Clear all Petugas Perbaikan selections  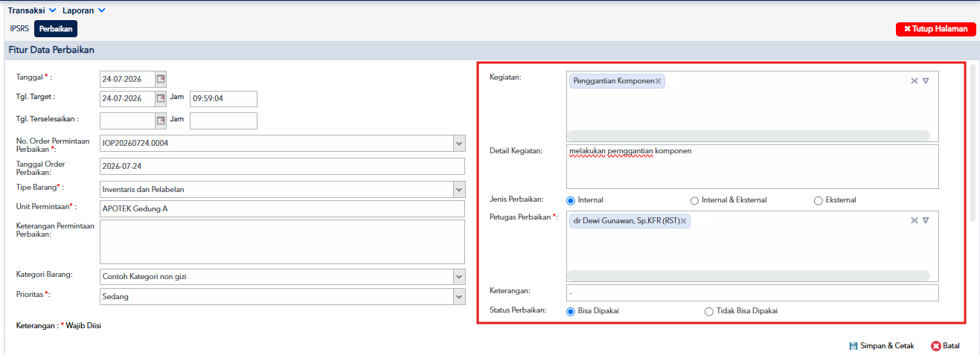click(x=915, y=220)
